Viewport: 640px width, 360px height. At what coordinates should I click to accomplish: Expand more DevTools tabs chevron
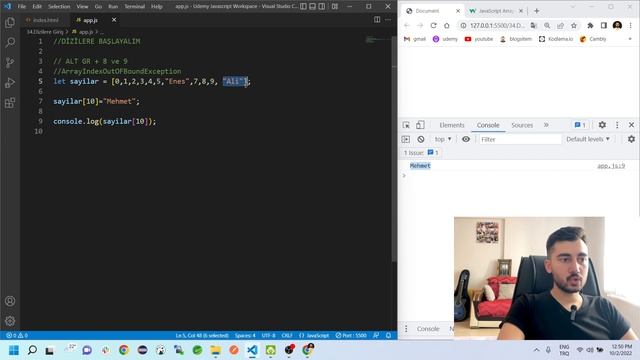point(546,125)
